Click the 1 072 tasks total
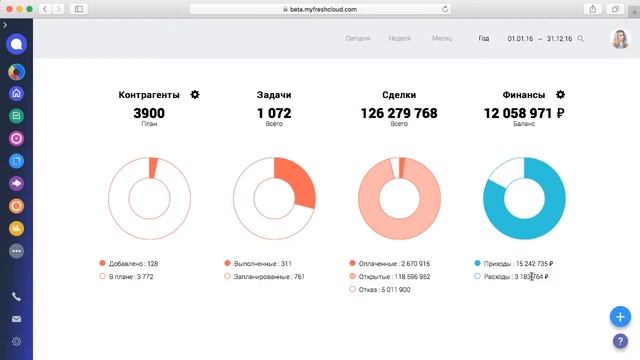Viewport: 640px width, 360px height. click(x=274, y=113)
